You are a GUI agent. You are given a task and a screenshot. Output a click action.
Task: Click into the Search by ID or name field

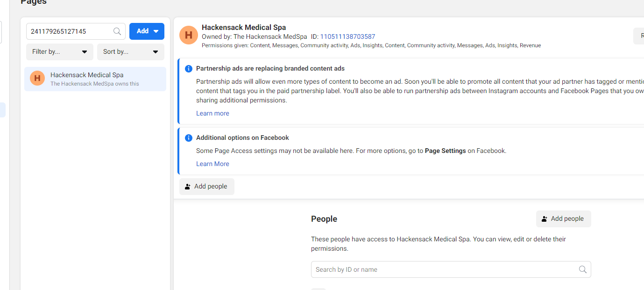point(451,269)
